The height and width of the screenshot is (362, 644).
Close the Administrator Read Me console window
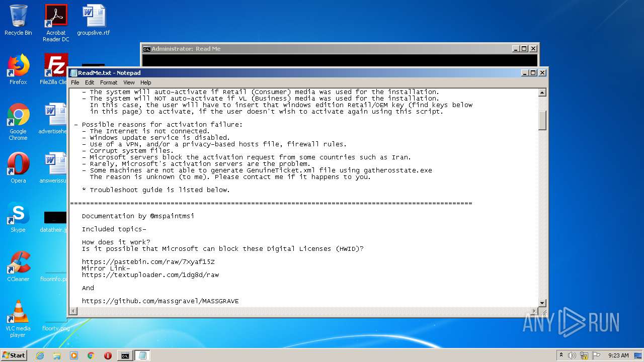coord(533,49)
